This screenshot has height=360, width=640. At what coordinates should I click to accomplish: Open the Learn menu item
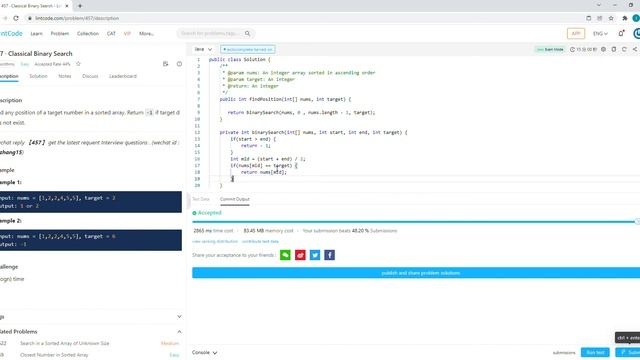(x=36, y=33)
